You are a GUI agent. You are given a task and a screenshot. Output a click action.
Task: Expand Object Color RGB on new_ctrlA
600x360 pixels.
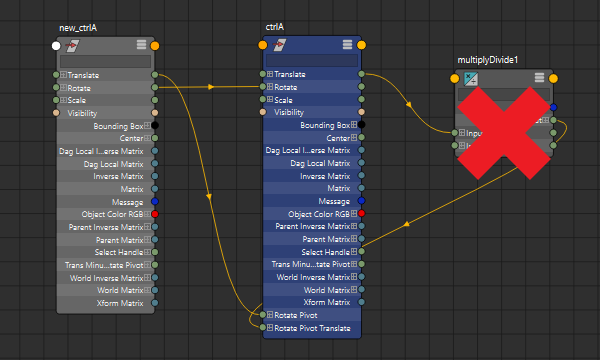click(147, 214)
